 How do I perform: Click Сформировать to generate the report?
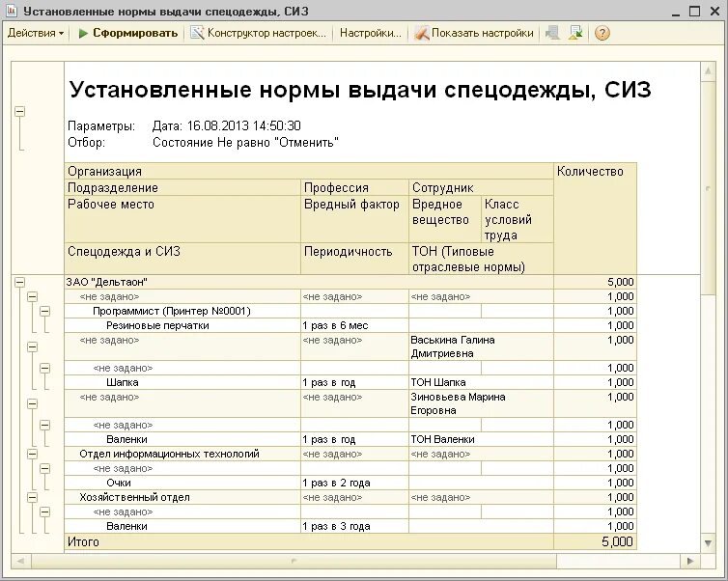coord(128,33)
